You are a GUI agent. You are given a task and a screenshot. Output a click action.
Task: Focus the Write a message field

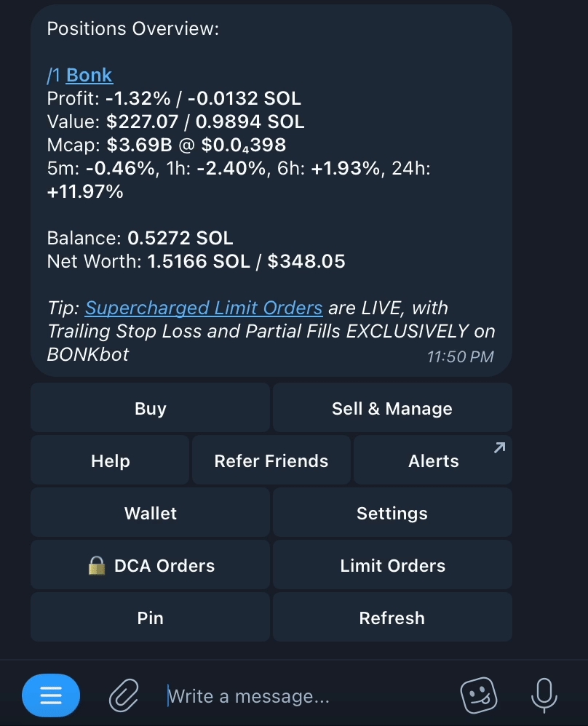[306, 696]
